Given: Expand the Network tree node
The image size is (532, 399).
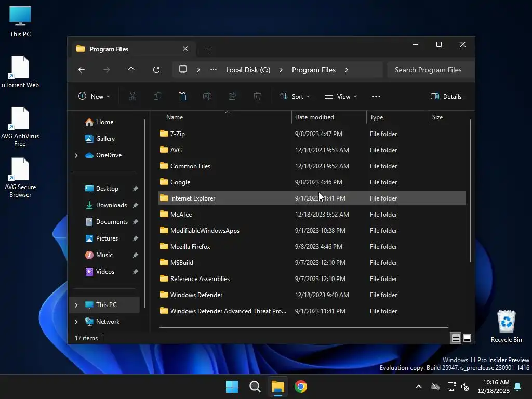Looking at the screenshot, I should point(76,322).
